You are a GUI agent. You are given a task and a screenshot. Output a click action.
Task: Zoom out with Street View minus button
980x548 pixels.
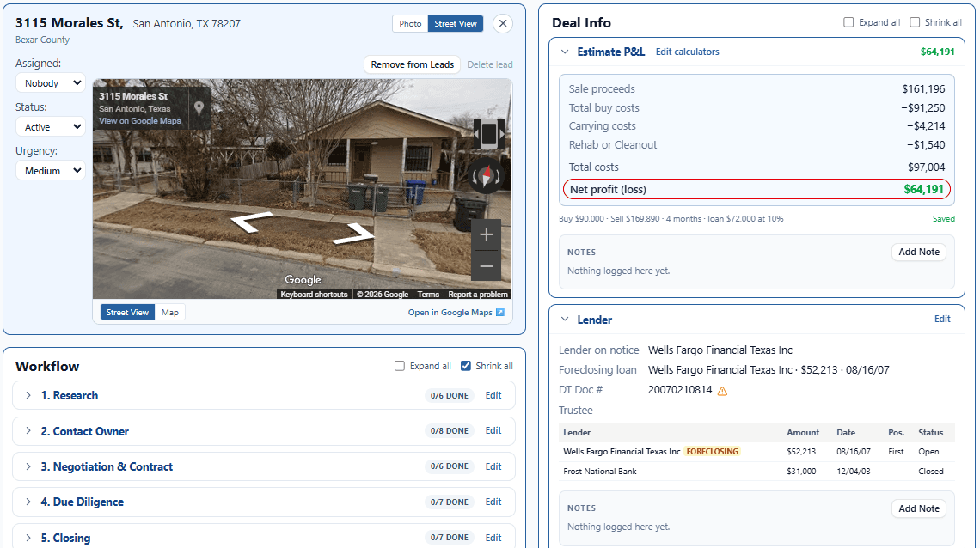point(487,266)
